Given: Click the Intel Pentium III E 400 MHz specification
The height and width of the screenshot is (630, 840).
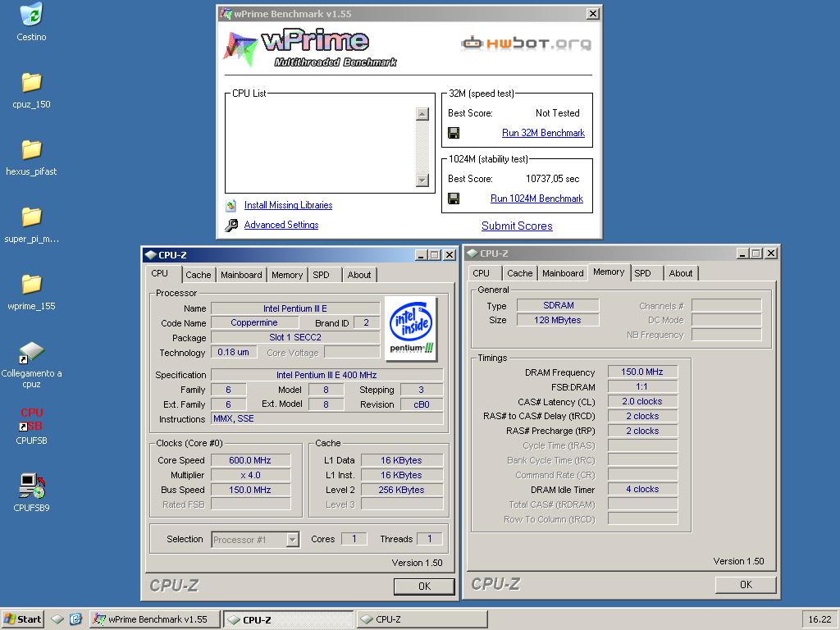Looking at the screenshot, I should pyautogui.click(x=326, y=375).
